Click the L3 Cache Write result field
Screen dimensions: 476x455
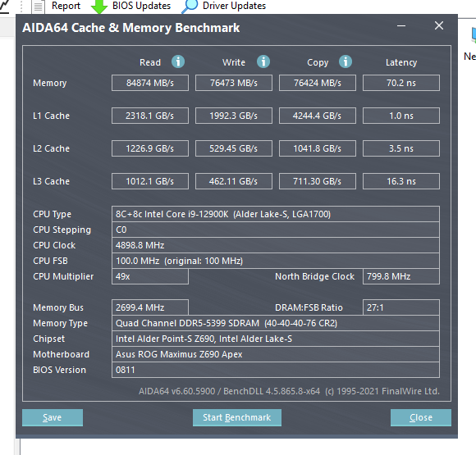click(x=233, y=181)
